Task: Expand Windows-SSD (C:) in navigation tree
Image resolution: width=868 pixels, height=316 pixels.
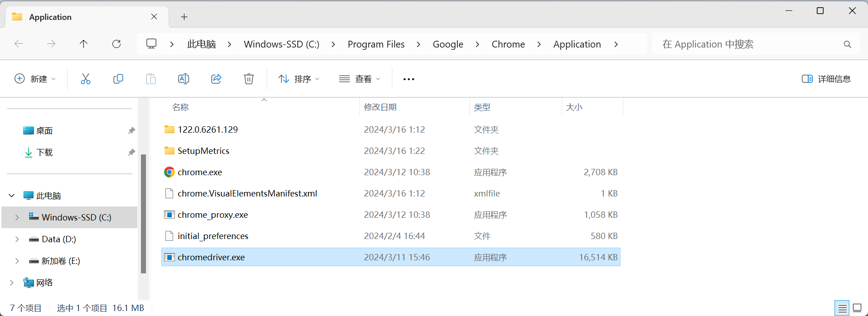Action: point(17,217)
